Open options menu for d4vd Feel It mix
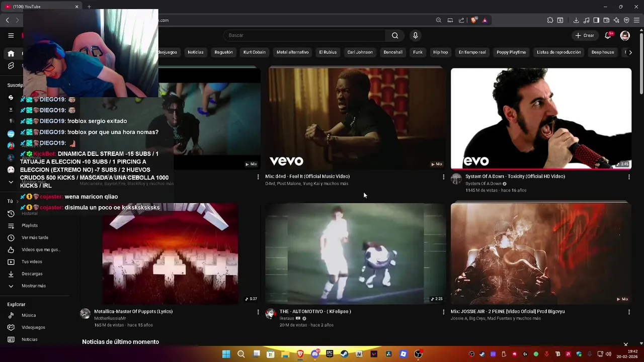The width and height of the screenshot is (644, 362). tap(443, 177)
